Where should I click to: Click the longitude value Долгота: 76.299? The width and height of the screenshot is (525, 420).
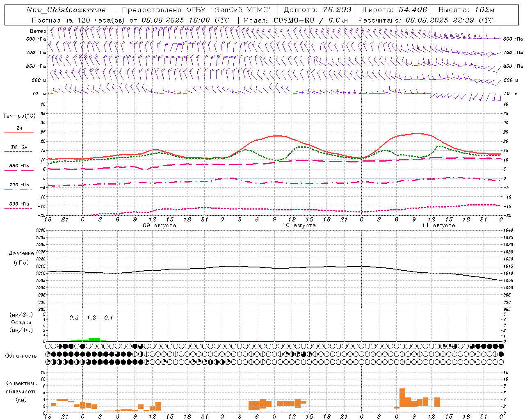coord(318,10)
